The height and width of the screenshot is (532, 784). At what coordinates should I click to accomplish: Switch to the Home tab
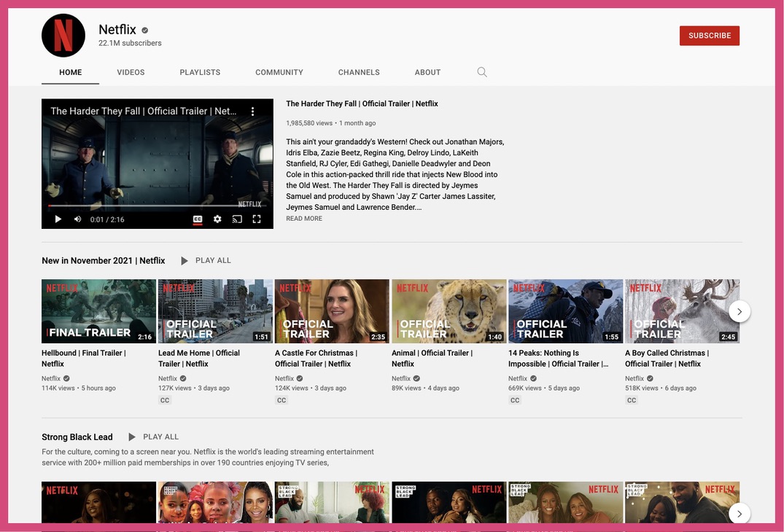[x=71, y=72]
